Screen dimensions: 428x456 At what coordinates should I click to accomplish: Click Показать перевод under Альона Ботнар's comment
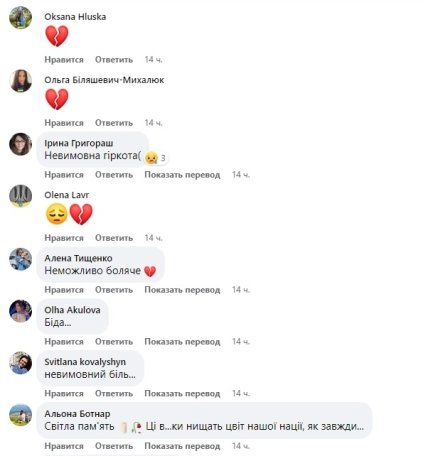182,446
